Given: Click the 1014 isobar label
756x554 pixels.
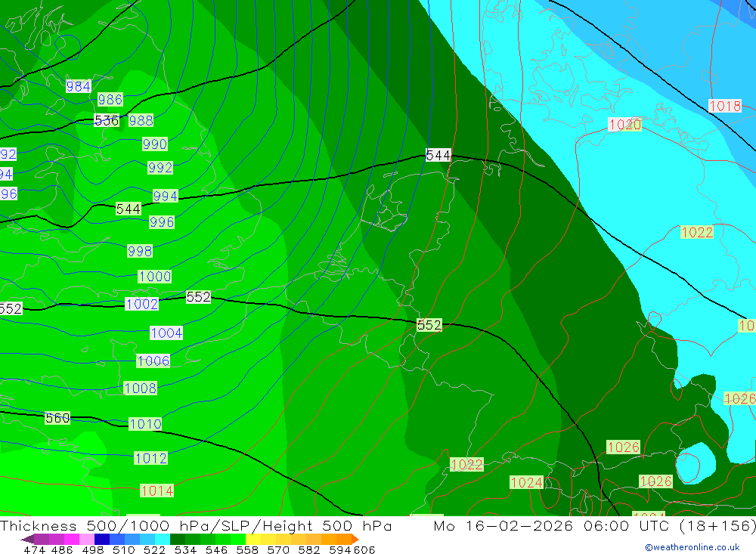Looking at the screenshot, I should tap(157, 491).
